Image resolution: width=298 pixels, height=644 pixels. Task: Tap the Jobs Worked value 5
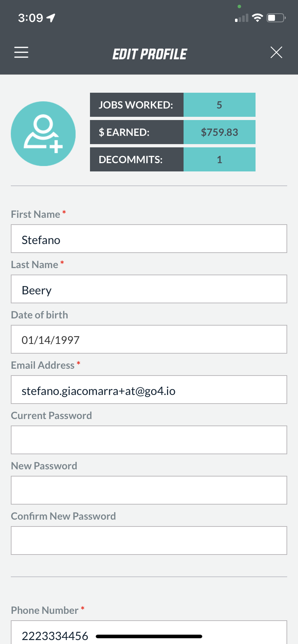coord(220,105)
